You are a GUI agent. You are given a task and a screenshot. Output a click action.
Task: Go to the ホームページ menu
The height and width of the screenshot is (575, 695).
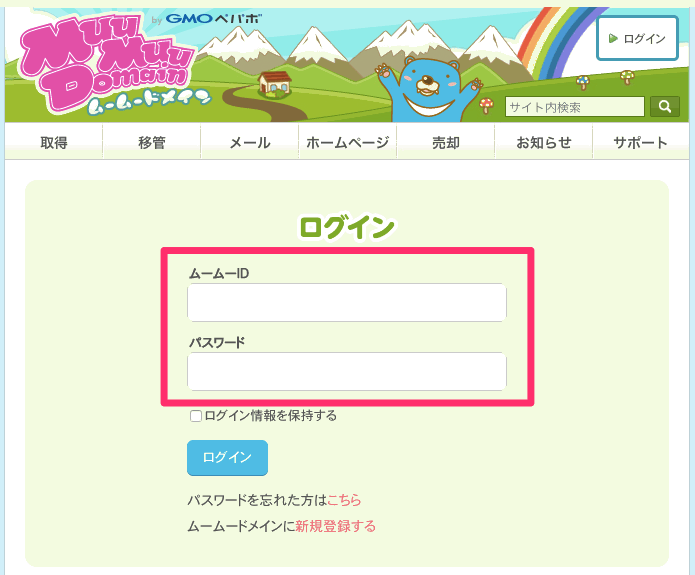(x=347, y=143)
